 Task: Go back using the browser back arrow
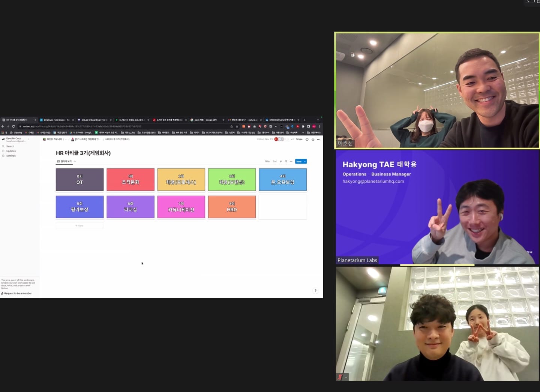(x=3, y=126)
